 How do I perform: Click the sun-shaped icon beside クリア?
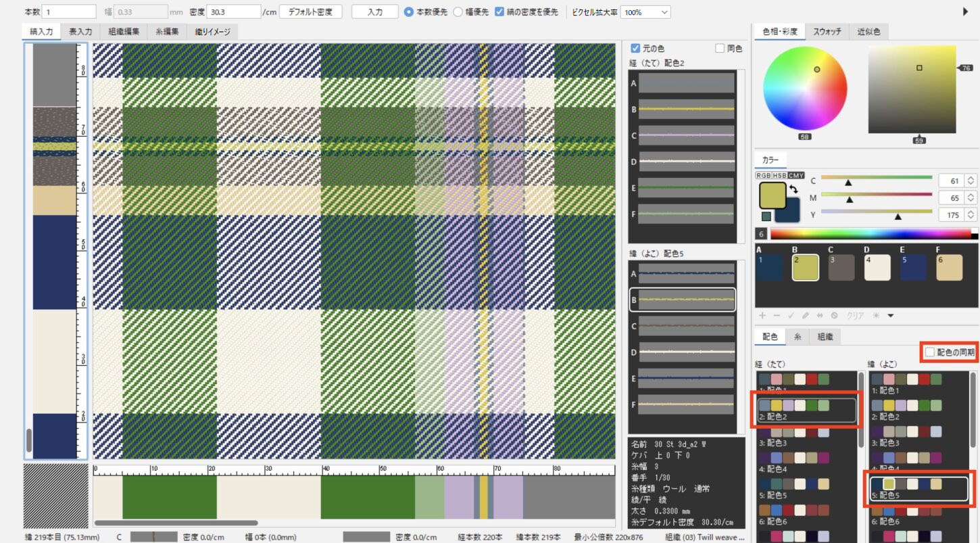click(x=877, y=316)
